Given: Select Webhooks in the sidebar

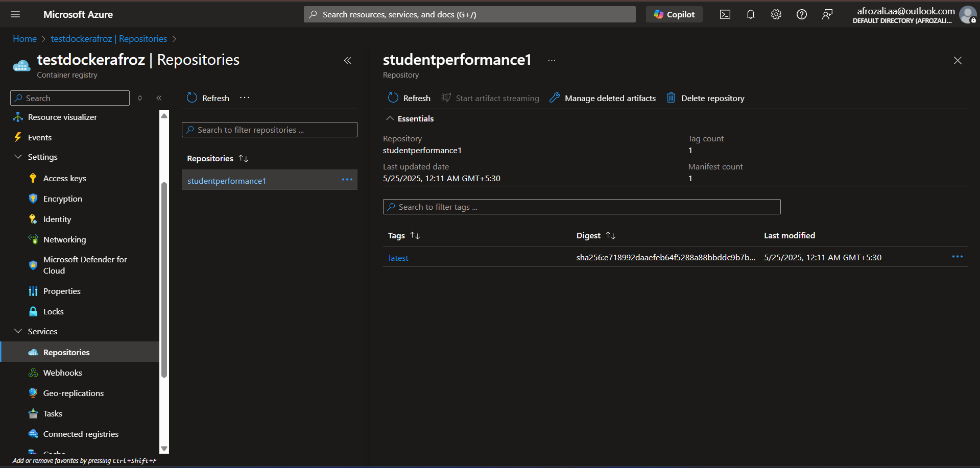Looking at the screenshot, I should coord(62,373).
